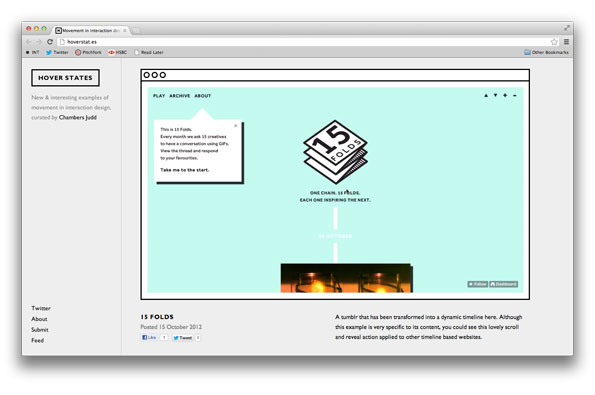Open the Twitter link in the sidebar
The image size is (595, 395).
point(41,308)
